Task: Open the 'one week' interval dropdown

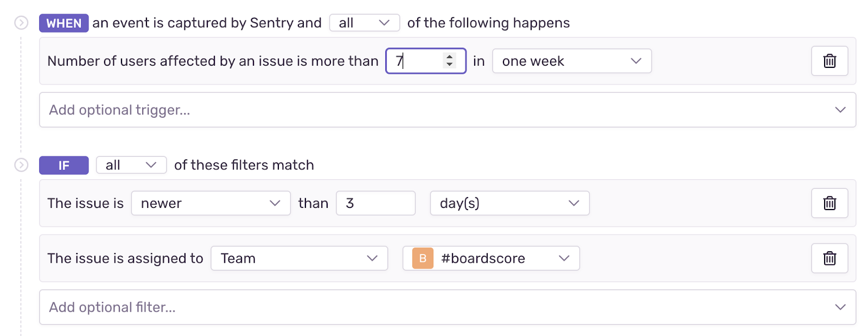Action: (x=571, y=61)
